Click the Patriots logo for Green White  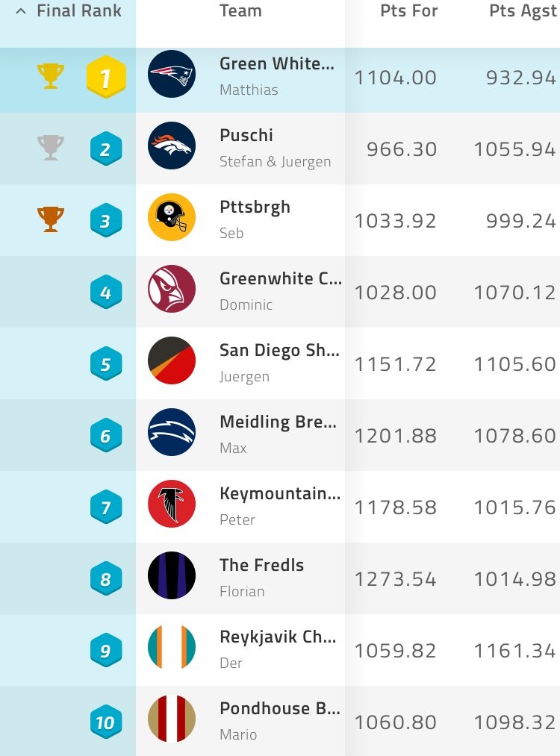pyautogui.click(x=172, y=74)
